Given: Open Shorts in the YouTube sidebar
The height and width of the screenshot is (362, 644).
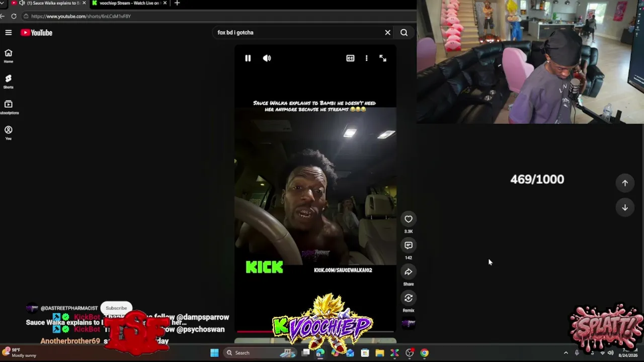Looking at the screenshot, I should coord(9,81).
